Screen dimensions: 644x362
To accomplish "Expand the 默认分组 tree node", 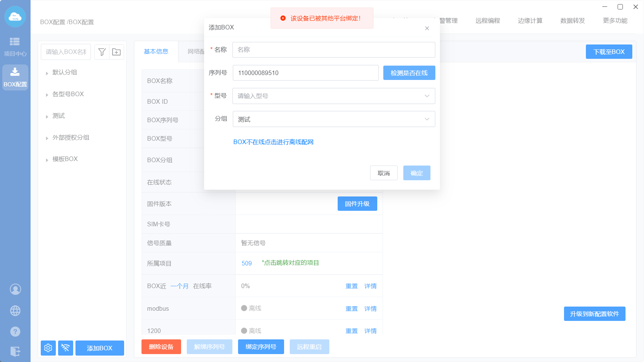I will pyautogui.click(x=47, y=73).
